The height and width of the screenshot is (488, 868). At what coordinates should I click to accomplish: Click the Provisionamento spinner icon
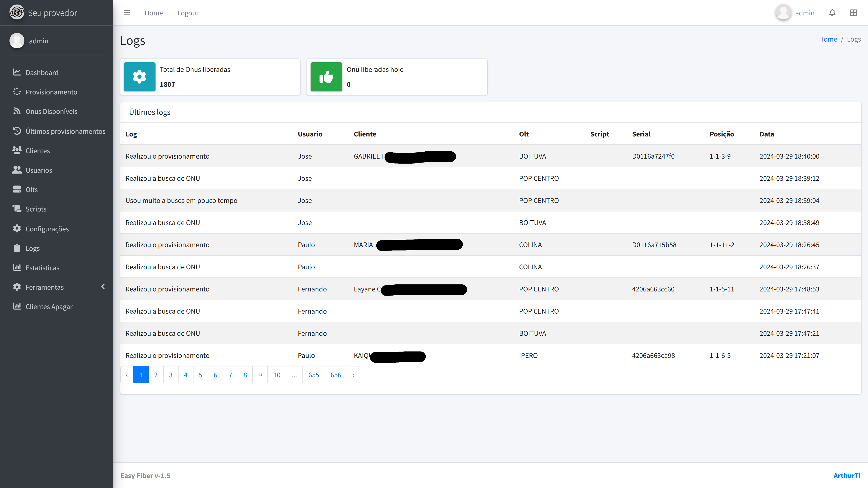[x=17, y=91]
